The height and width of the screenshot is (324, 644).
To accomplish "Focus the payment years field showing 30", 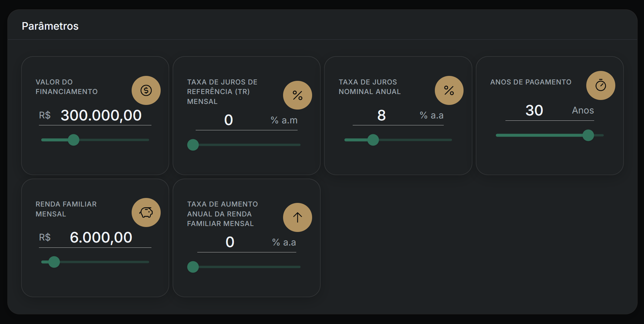I will pos(534,111).
